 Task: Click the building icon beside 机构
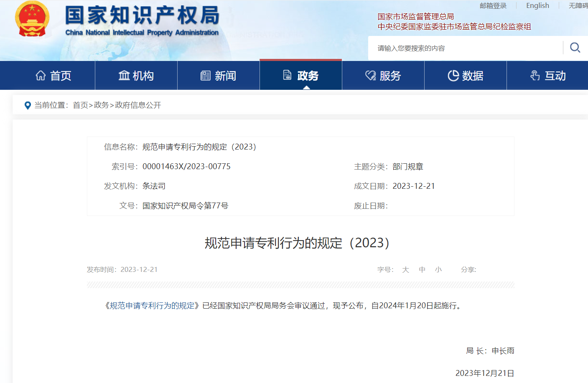tap(124, 76)
